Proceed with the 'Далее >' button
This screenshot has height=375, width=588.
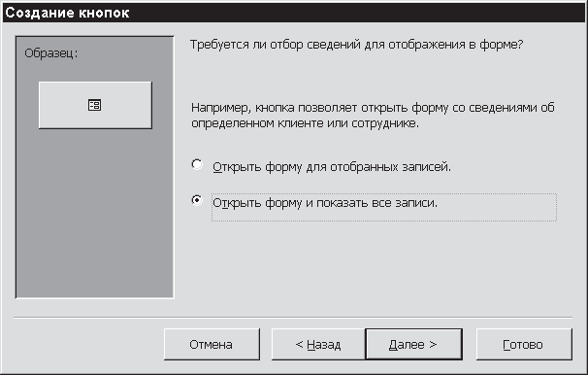(x=413, y=344)
